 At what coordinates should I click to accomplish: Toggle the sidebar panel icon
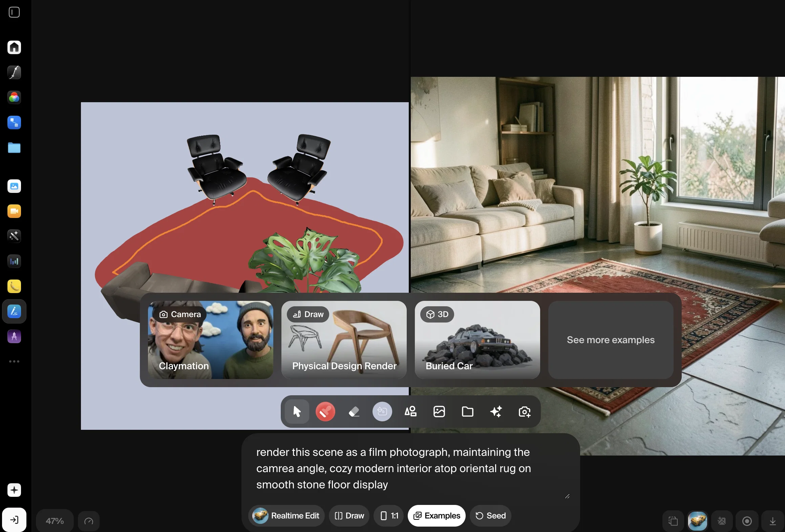14,13
